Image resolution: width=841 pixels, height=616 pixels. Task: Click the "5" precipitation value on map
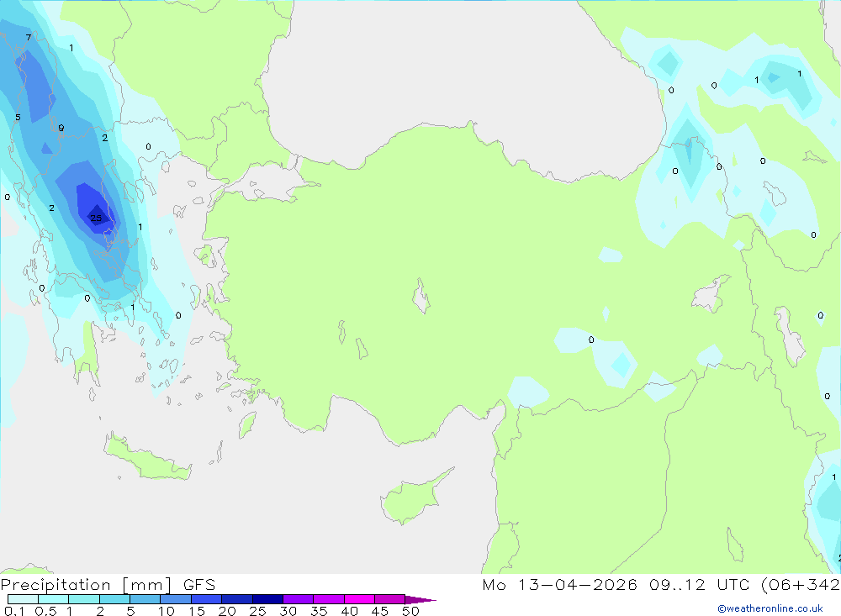click(x=18, y=118)
